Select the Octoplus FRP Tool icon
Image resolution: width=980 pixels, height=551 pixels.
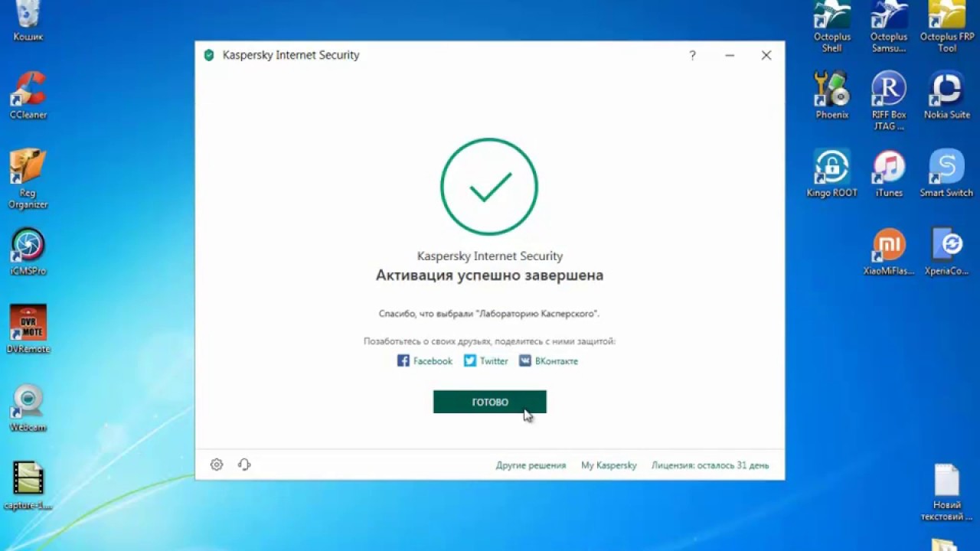[x=947, y=27]
